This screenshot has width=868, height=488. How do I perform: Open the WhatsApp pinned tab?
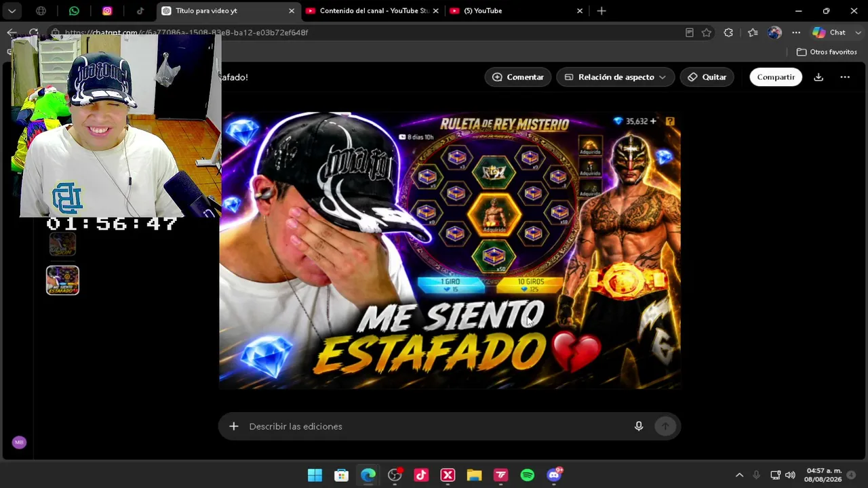click(74, 11)
